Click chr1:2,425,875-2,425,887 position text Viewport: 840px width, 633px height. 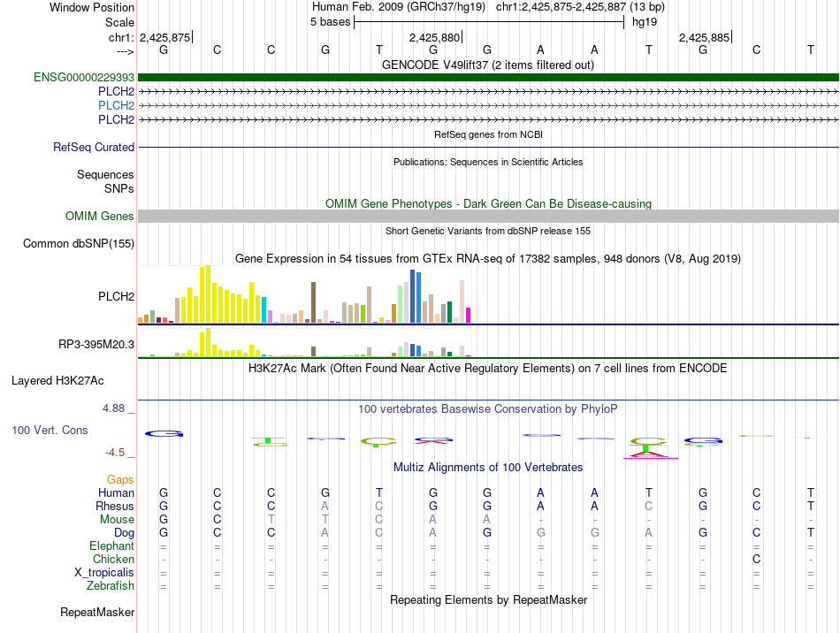(580, 7)
